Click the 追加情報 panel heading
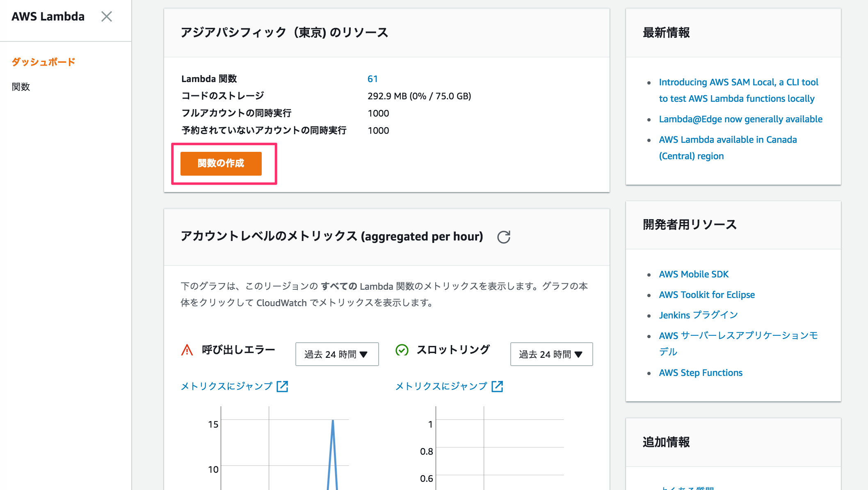868x490 pixels. (666, 442)
